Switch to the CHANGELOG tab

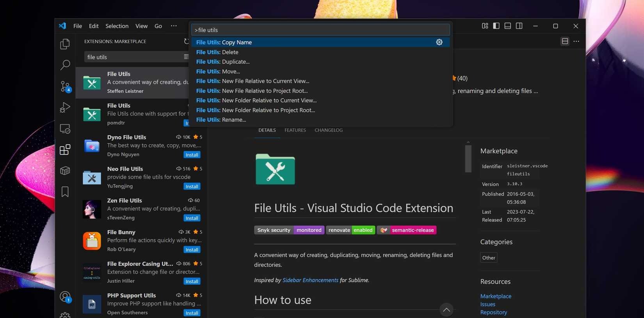click(x=329, y=130)
